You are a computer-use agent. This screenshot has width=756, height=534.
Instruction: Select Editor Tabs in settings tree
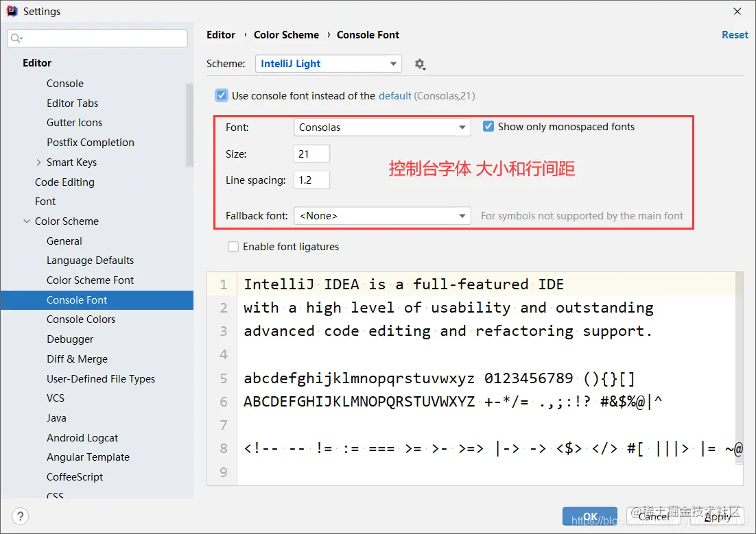tap(72, 103)
